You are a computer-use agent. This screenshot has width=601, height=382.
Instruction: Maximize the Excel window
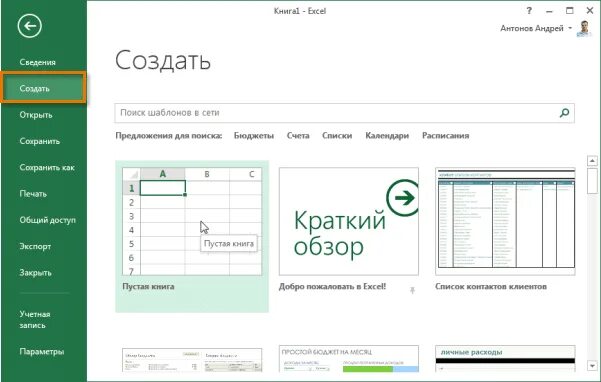coord(570,11)
